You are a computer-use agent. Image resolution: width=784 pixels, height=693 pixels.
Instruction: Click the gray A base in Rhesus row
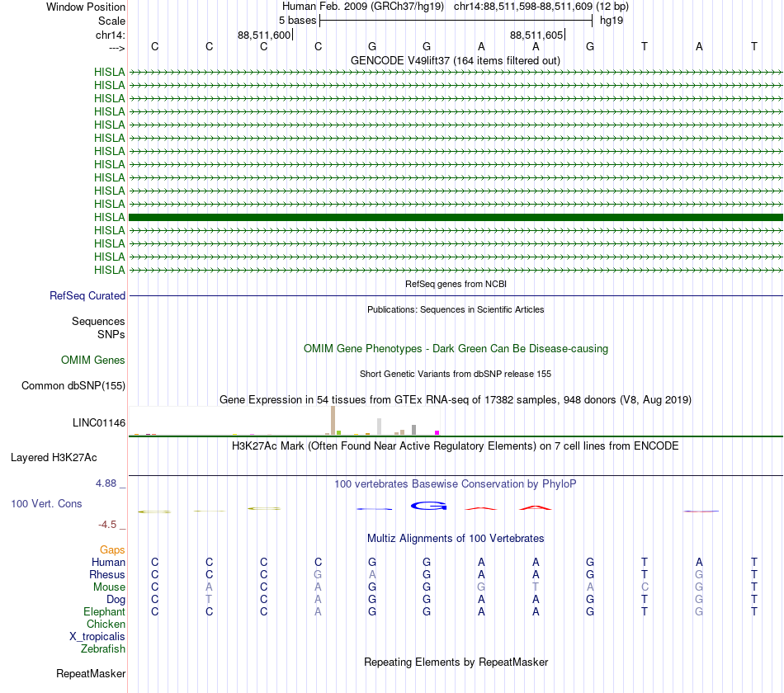(x=372, y=574)
